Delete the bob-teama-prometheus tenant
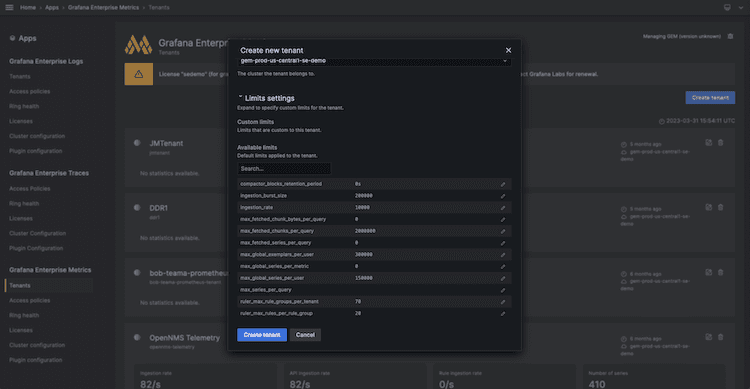Viewport: 750px width, 389px height. tap(721, 272)
